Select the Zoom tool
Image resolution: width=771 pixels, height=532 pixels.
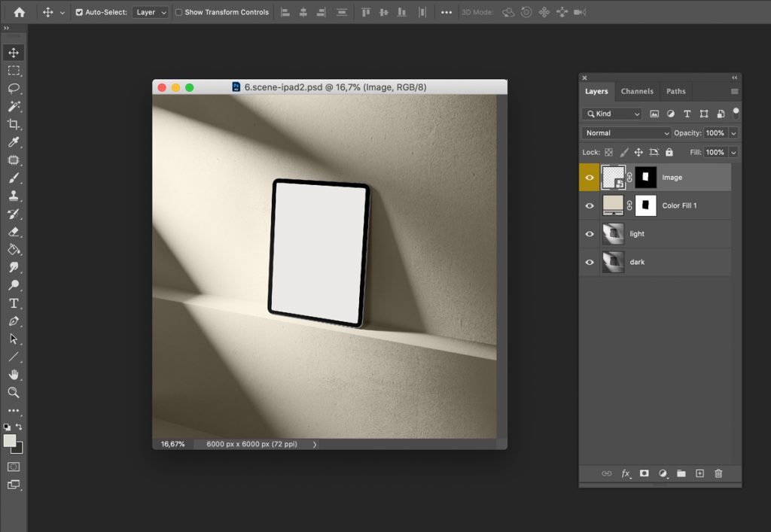pos(14,393)
